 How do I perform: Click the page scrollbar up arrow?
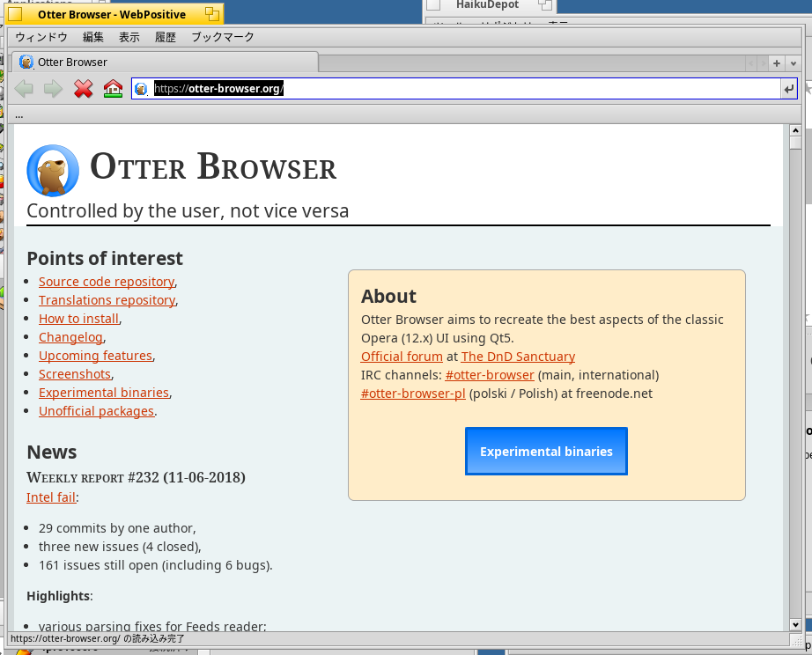click(x=796, y=130)
